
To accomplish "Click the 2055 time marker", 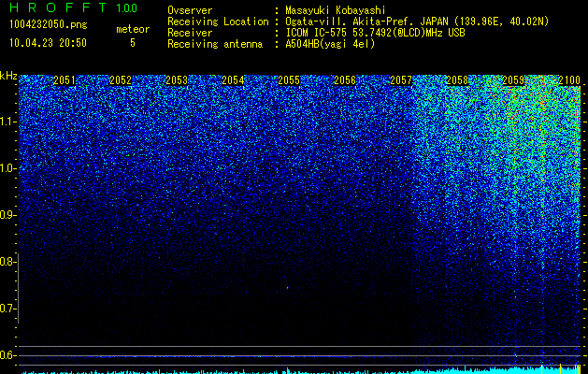I will click(x=289, y=80).
